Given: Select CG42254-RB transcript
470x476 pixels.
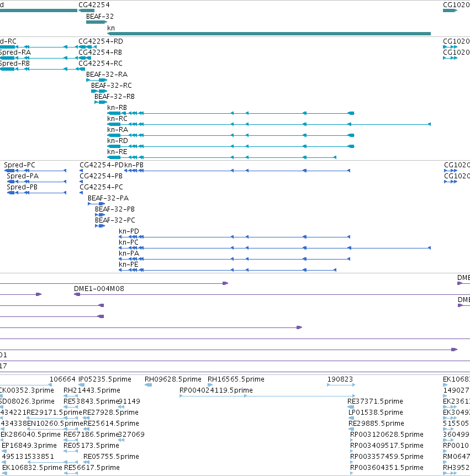Looking at the screenshot, I should pyautogui.click(x=85, y=58).
